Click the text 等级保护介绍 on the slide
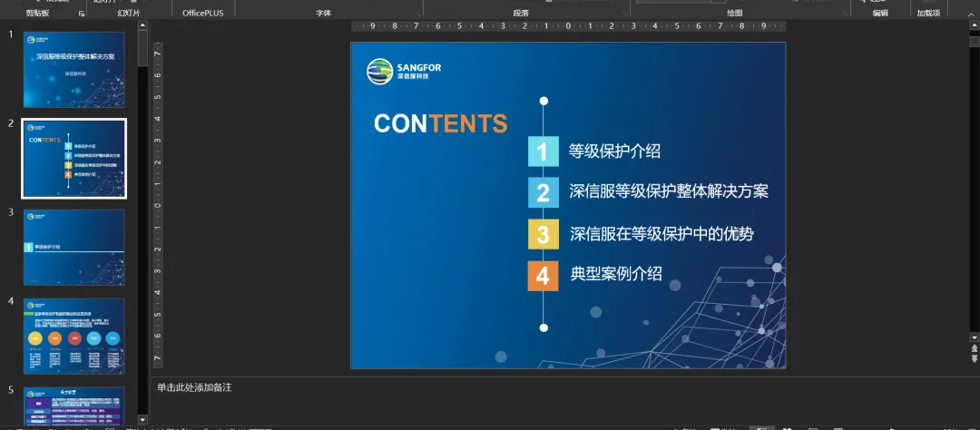The image size is (980, 430). pos(614,151)
